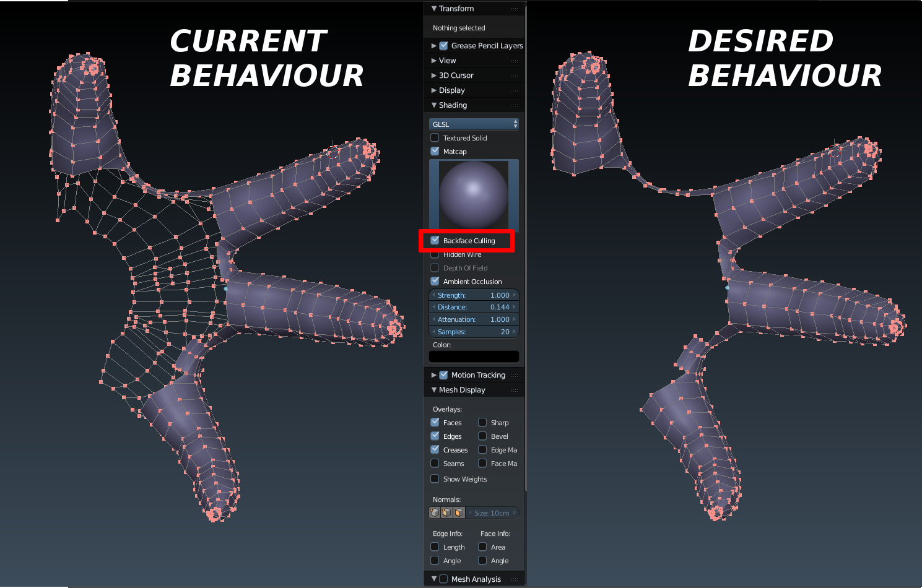The width and height of the screenshot is (922, 588).
Task: Click the Attenuation value slider
Action: pos(474,319)
